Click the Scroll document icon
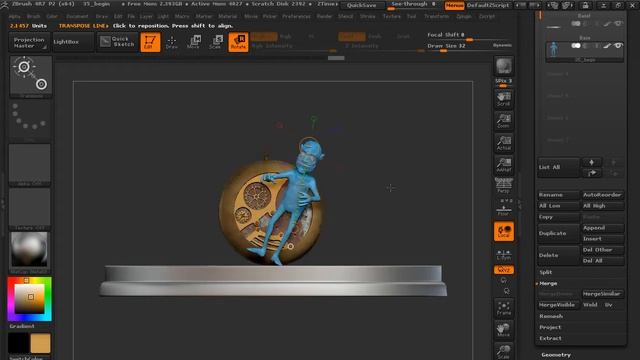This screenshot has width=640, height=360. pos(504,99)
